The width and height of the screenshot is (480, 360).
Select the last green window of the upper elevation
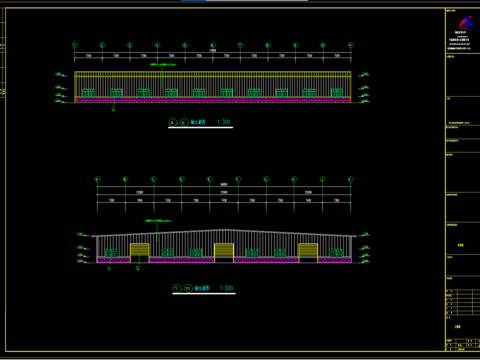[x=337, y=93]
